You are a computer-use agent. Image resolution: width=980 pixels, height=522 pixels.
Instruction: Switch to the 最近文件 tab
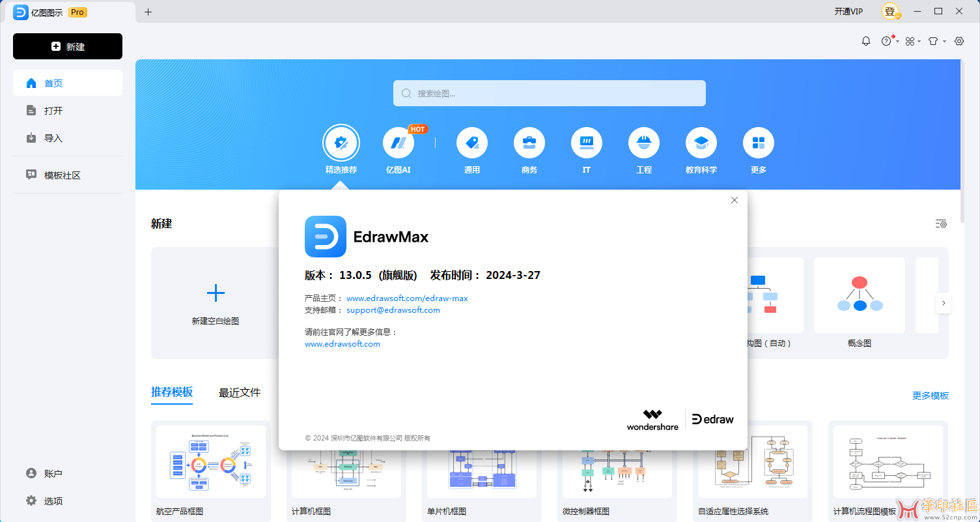click(x=240, y=393)
